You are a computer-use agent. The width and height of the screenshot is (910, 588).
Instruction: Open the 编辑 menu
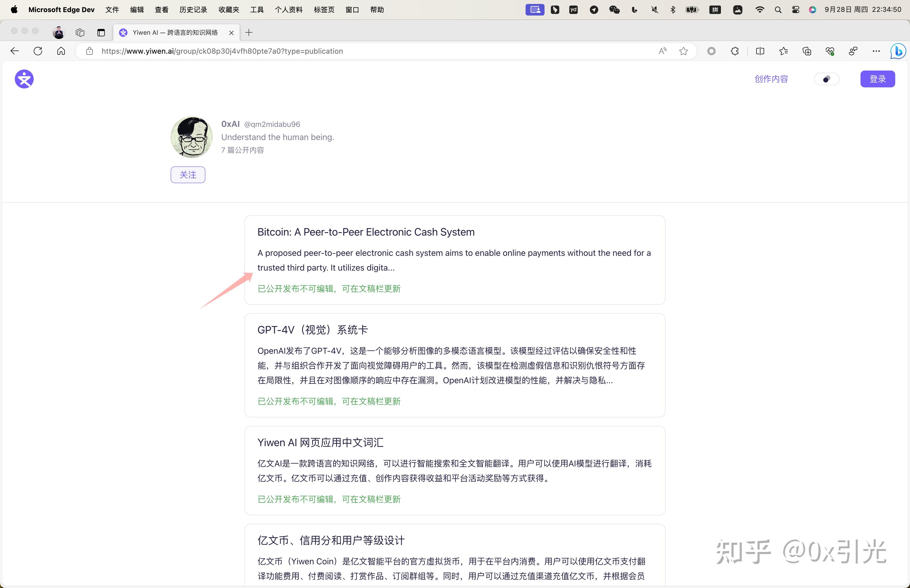point(137,9)
